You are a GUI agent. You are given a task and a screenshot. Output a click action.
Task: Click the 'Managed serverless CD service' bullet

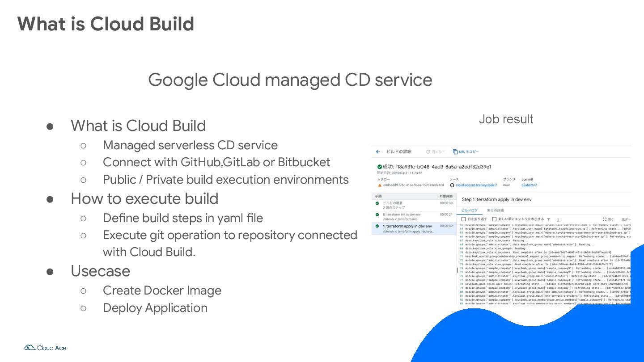[x=190, y=145]
